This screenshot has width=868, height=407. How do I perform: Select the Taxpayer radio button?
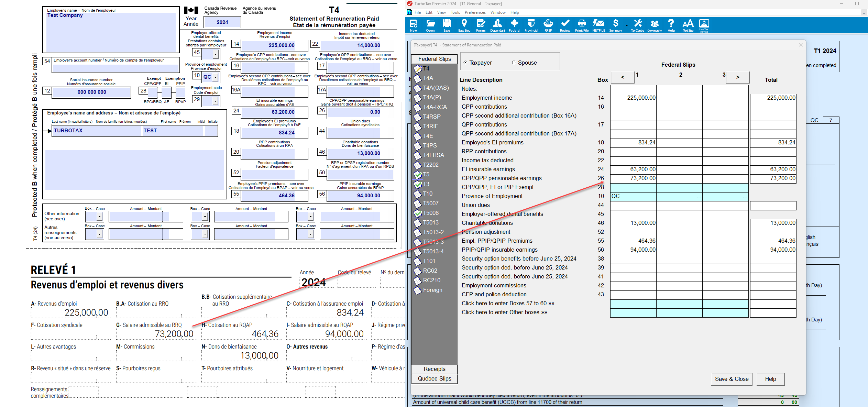[x=465, y=63]
